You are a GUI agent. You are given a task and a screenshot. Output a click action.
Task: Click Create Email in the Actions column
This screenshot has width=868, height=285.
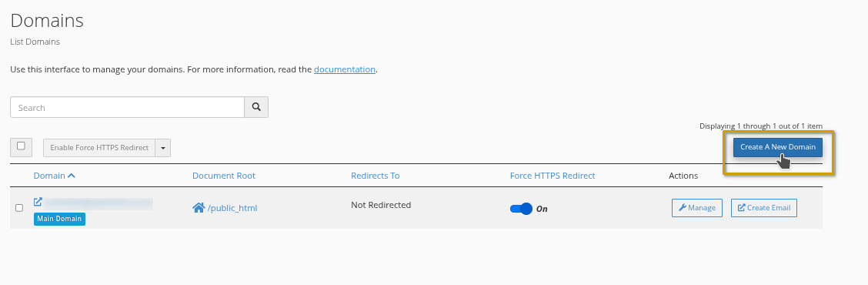click(x=764, y=208)
